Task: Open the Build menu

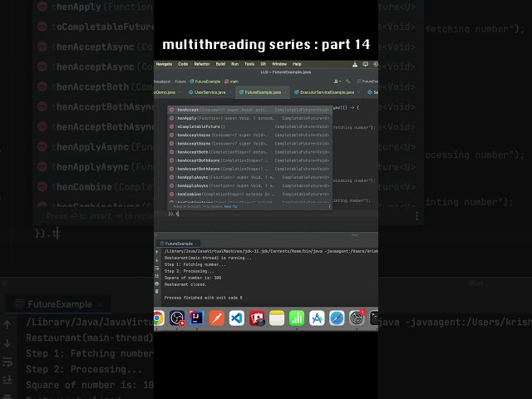Action: click(220, 64)
